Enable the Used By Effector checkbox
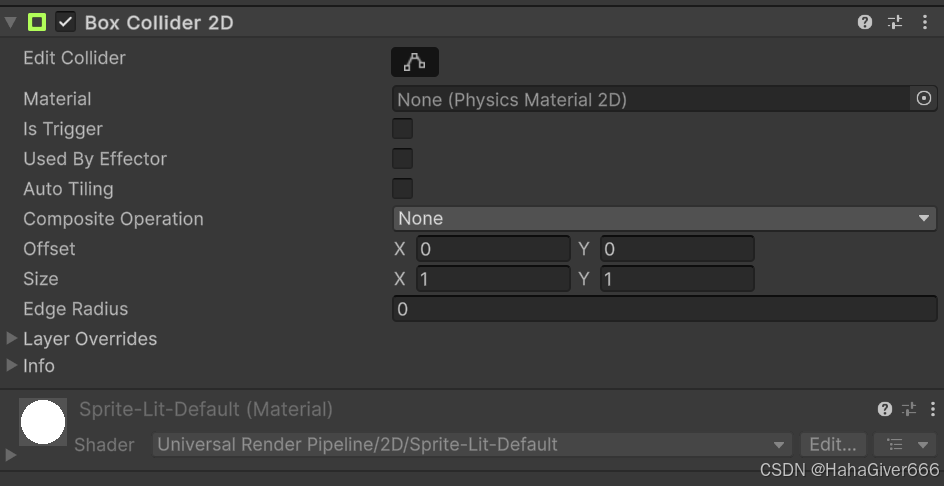Image resolution: width=944 pixels, height=486 pixels. point(402,158)
